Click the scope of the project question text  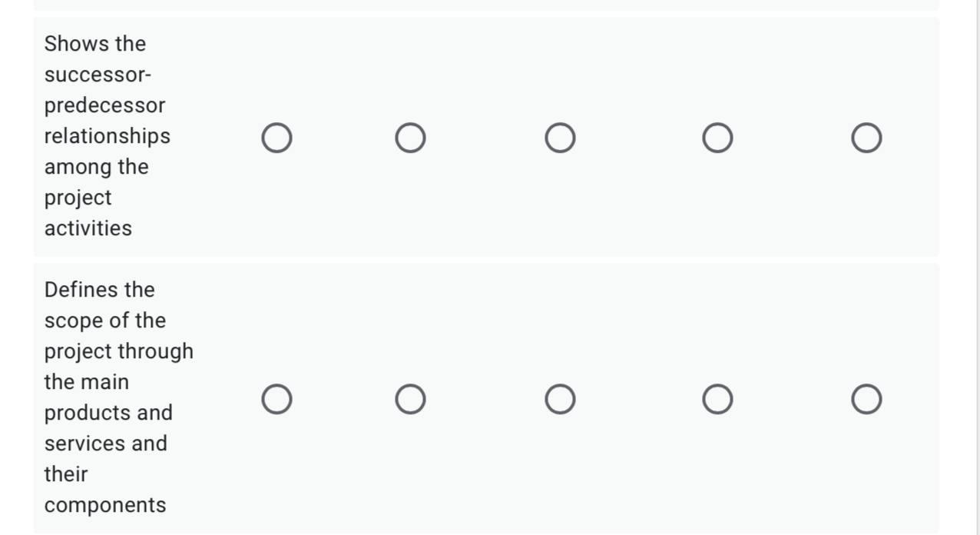(119, 397)
